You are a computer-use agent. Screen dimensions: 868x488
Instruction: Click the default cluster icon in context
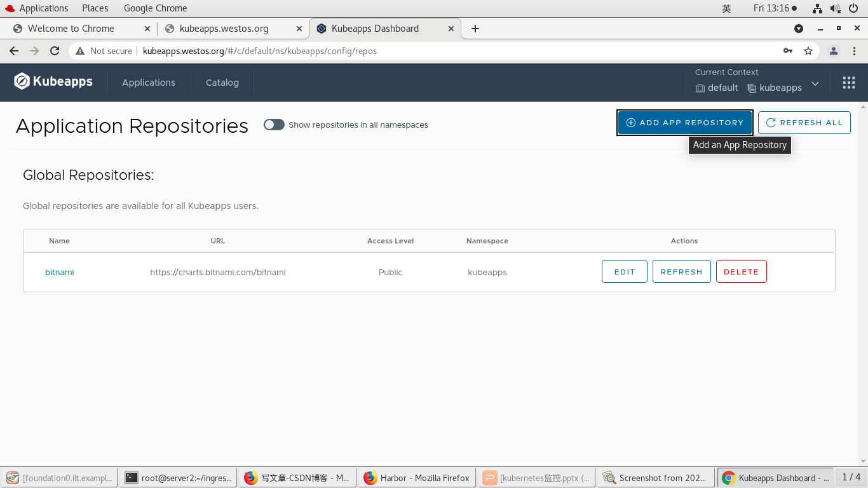coord(700,88)
